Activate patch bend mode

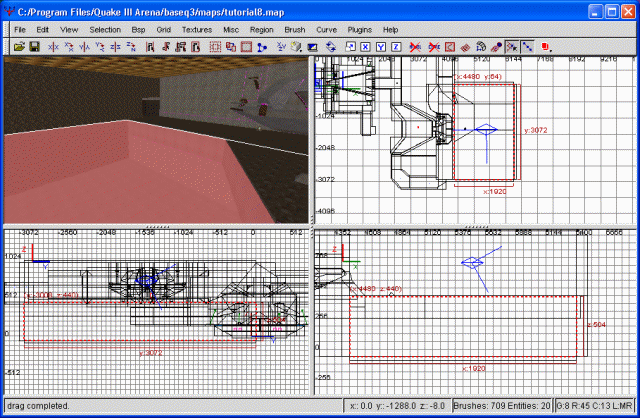point(480,47)
